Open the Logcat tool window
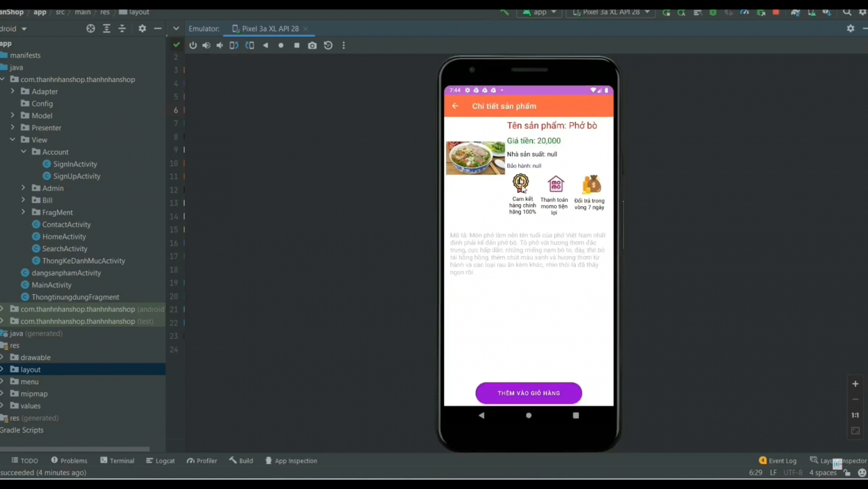The image size is (868, 489). (161, 460)
